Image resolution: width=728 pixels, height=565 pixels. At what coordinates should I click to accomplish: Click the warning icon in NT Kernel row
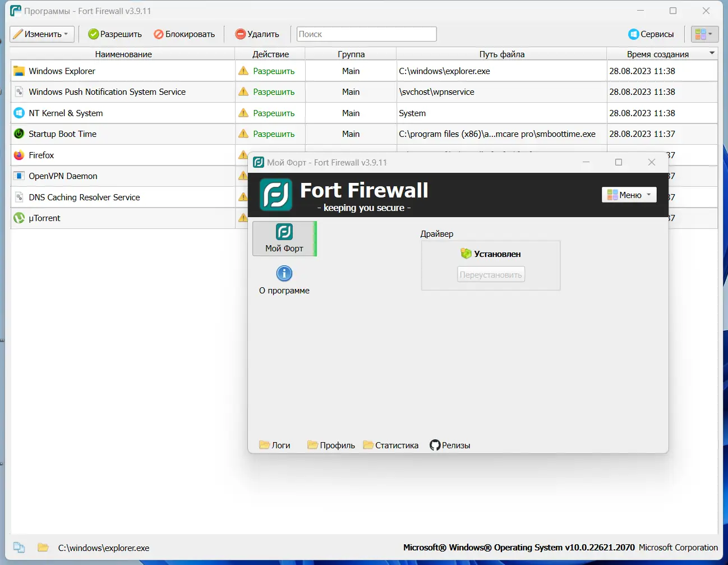click(x=243, y=113)
